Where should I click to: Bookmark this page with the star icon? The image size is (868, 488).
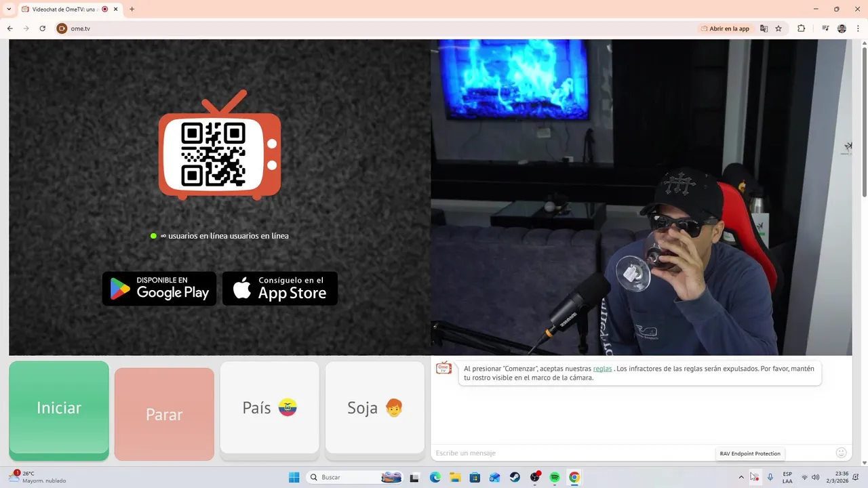(778, 28)
